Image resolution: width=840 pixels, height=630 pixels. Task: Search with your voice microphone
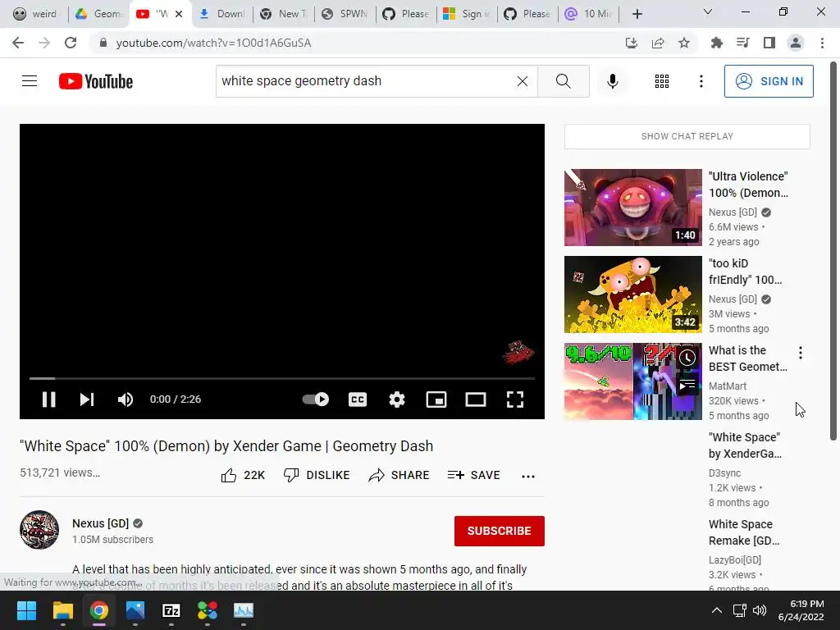pyautogui.click(x=612, y=81)
